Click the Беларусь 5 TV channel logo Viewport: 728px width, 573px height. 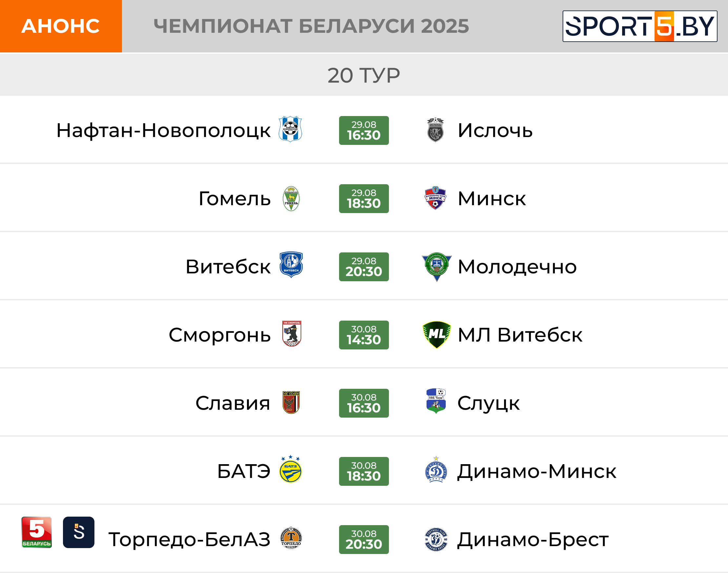tap(37, 532)
